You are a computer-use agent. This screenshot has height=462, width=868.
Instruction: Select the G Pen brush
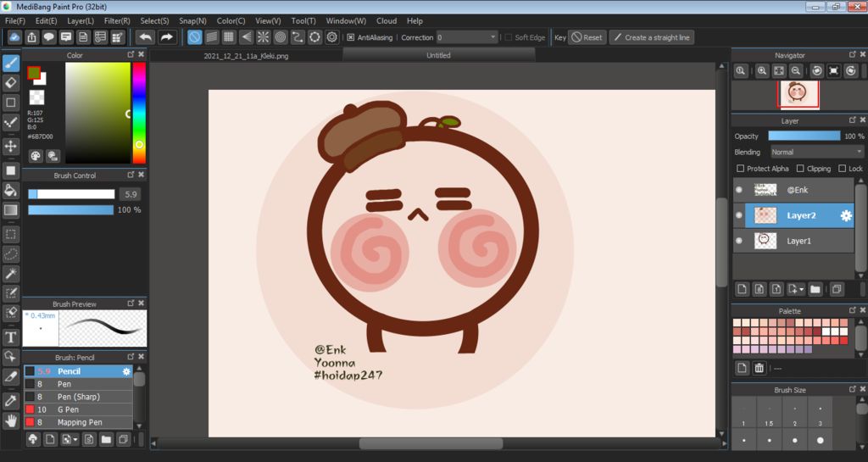[78, 409]
